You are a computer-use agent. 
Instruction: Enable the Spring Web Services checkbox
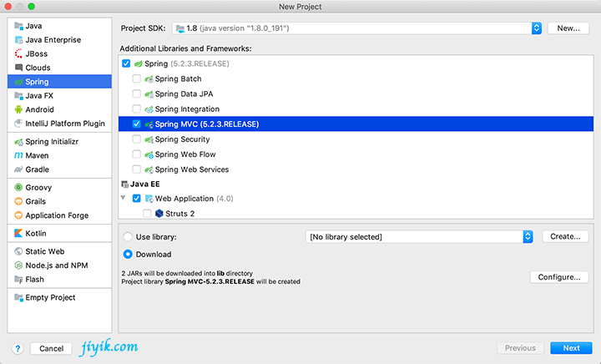coord(136,169)
